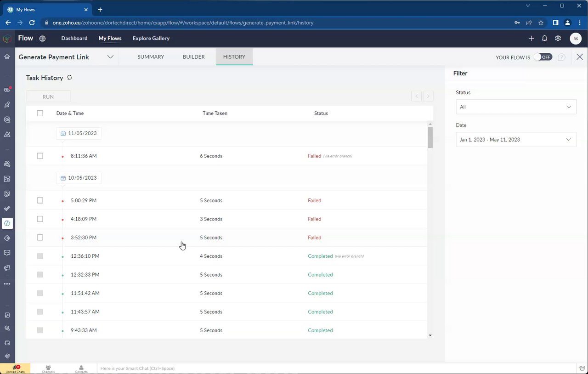
Task: Switch to the BUILDER tab
Action: 194,57
